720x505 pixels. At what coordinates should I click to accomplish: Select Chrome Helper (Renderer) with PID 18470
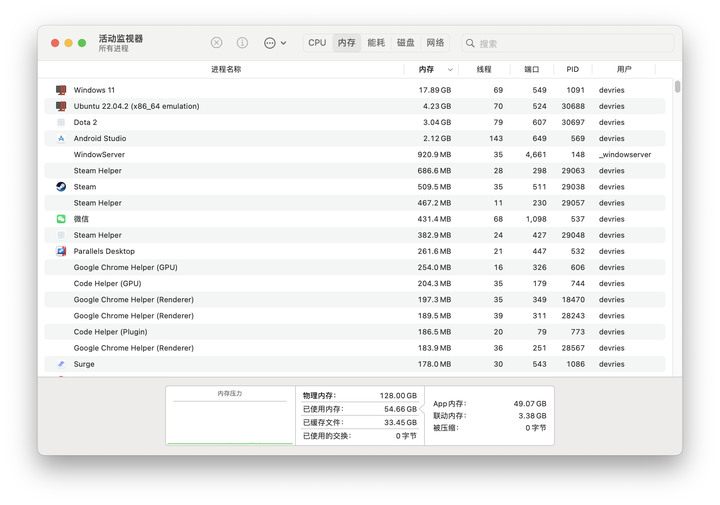(134, 299)
